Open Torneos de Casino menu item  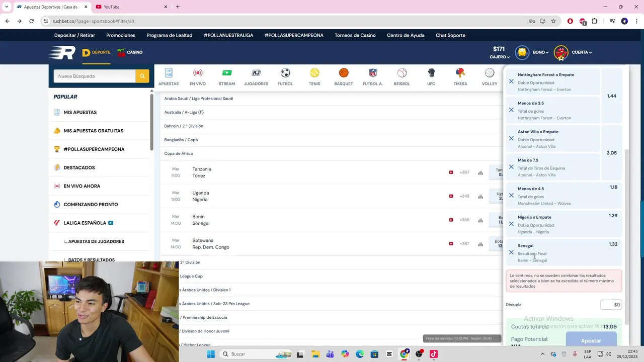coord(355,35)
